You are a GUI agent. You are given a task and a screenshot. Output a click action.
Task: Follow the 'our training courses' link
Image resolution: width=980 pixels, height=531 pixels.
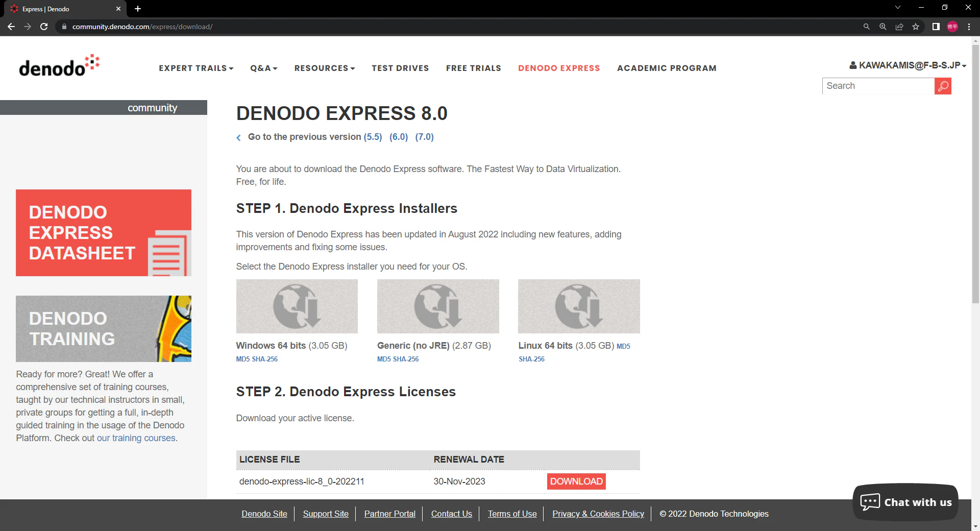point(136,438)
